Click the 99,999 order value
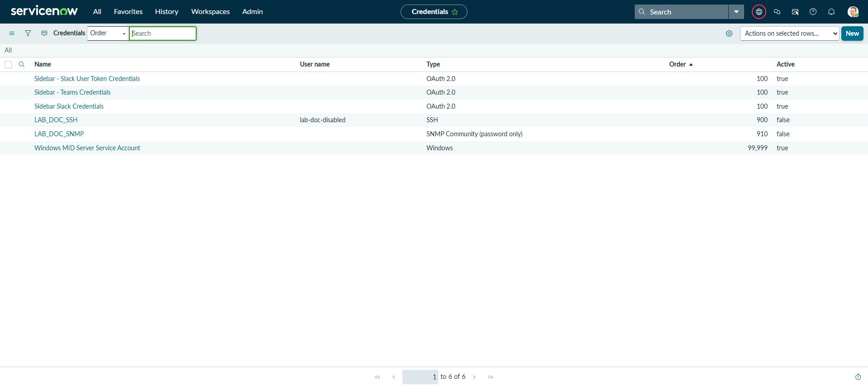Viewport: 868px width, 387px height. pos(758,148)
